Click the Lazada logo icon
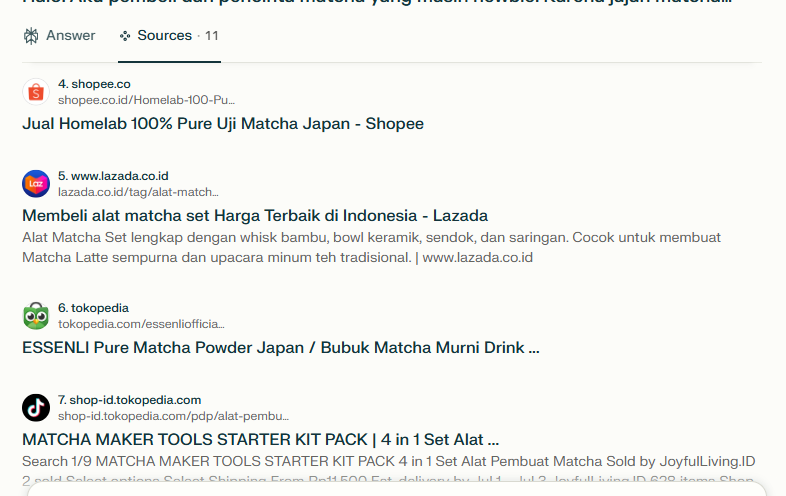786x496 pixels. coord(36,184)
